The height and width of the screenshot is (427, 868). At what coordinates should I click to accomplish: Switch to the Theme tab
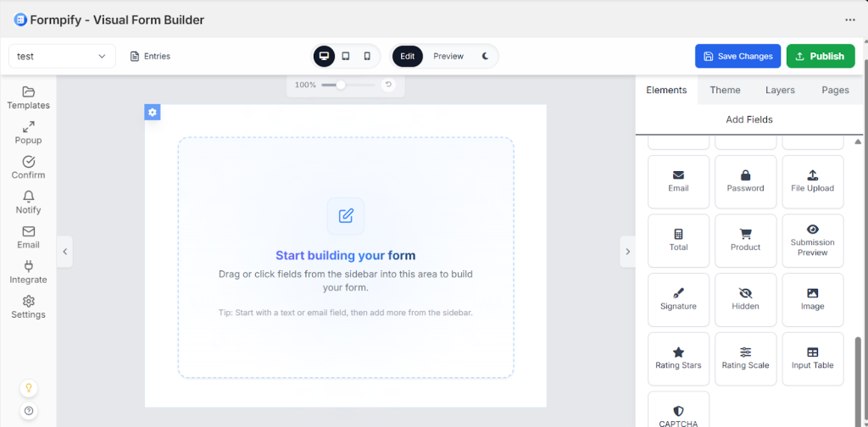click(x=725, y=90)
